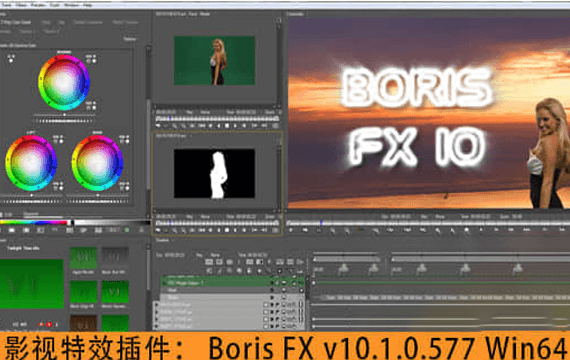Expand the last gray layer row triangle

(x=157, y=326)
